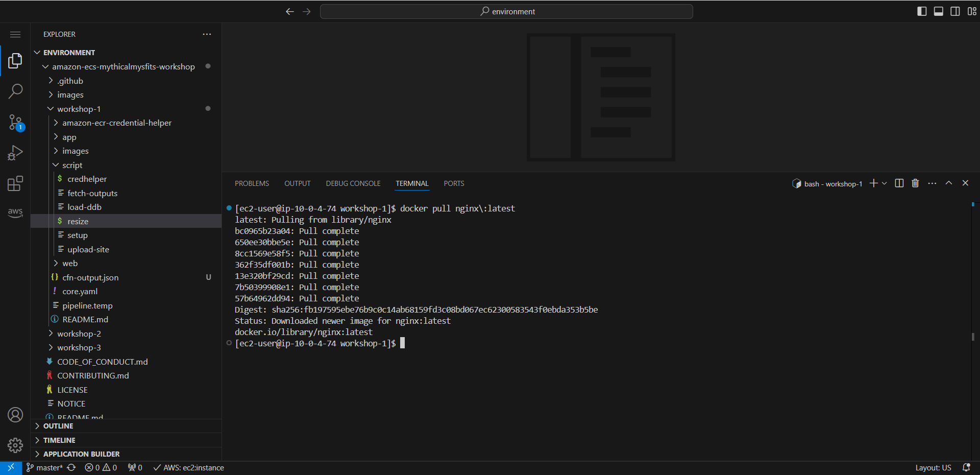
Task: Click the environment command center search box
Action: tap(506, 11)
